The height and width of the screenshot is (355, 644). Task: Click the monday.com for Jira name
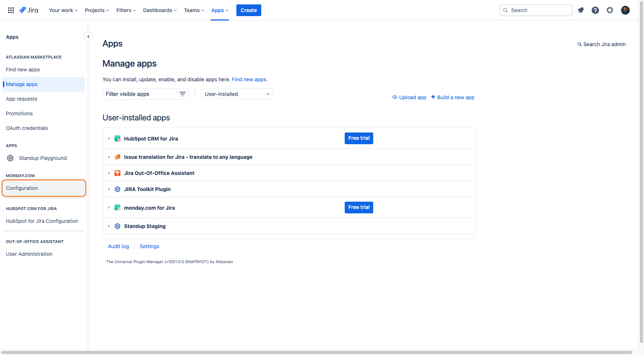(x=150, y=208)
